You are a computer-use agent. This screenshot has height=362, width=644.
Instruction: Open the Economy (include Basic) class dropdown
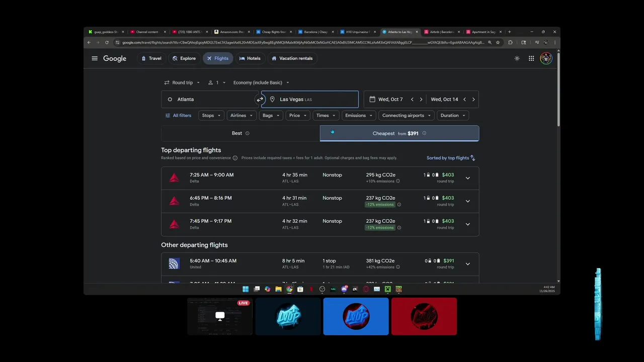click(x=261, y=82)
